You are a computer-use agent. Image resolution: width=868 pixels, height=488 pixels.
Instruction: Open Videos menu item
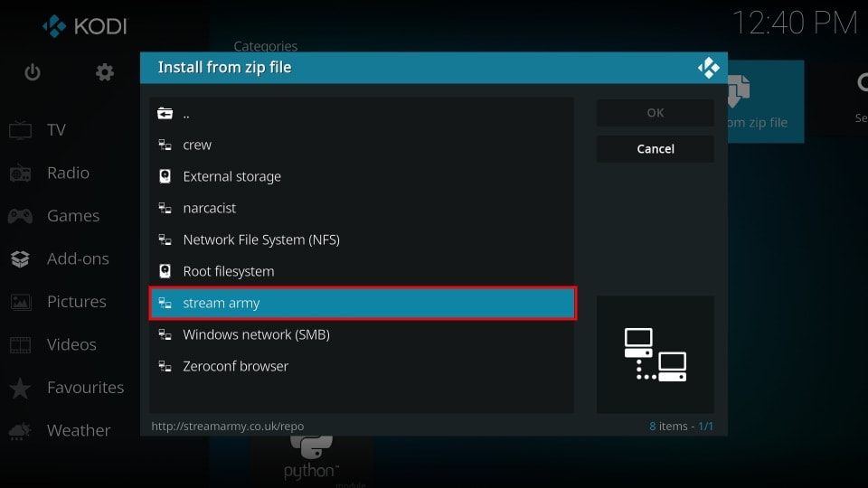71,344
